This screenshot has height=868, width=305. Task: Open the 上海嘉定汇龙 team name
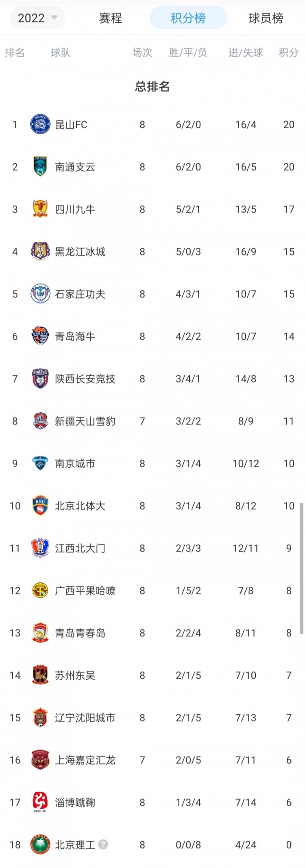point(85,760)
